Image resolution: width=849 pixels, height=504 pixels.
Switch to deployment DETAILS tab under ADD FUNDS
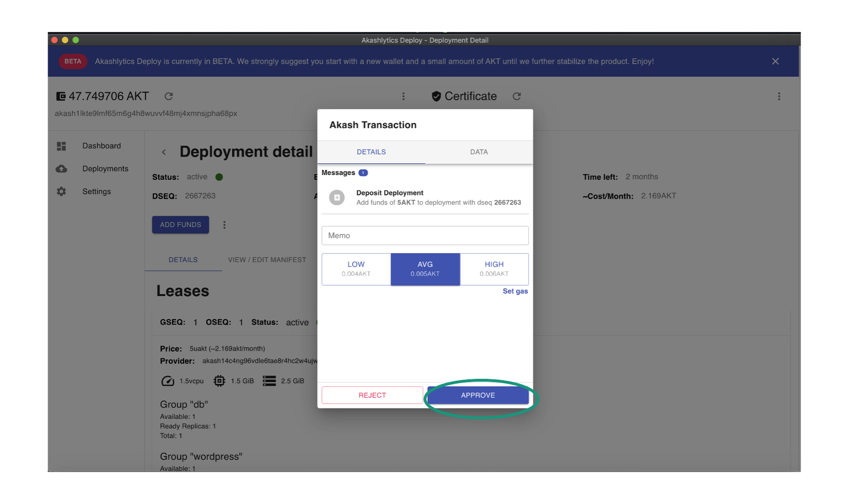(183, 260)
